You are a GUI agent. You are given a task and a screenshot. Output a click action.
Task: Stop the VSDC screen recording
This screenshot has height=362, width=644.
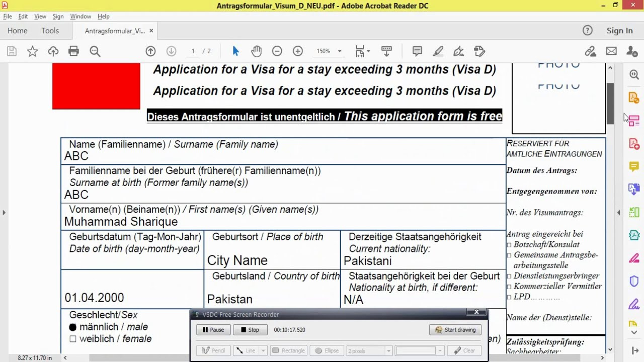[x=250, y=330]
